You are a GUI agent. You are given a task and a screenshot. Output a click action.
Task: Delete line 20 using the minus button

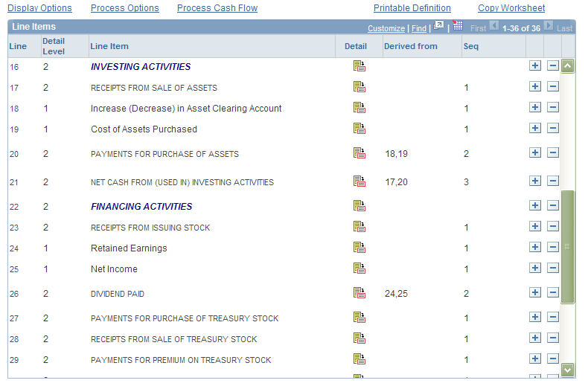pyautogui.click(x=553, y=152)
